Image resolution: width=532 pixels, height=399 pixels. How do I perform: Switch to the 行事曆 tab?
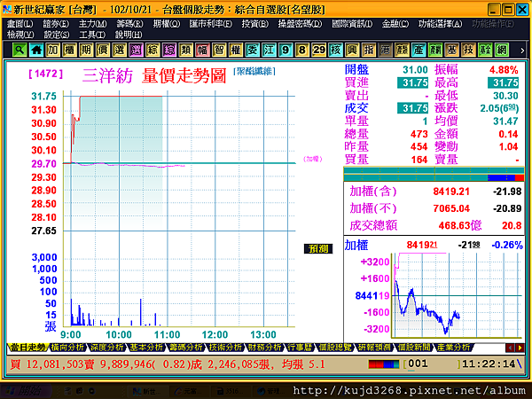[300, 347]
